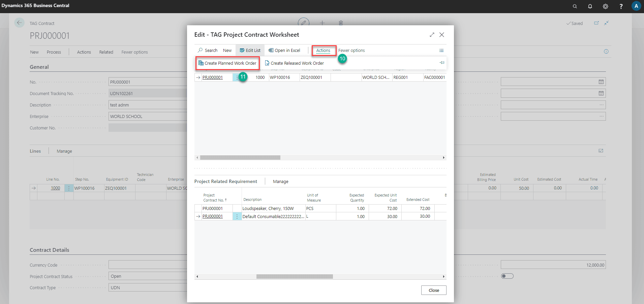Image resolution: width=644 pixels, height=304 pixels.
Task: Open the first date picker calendar icon
Action: 601,82
